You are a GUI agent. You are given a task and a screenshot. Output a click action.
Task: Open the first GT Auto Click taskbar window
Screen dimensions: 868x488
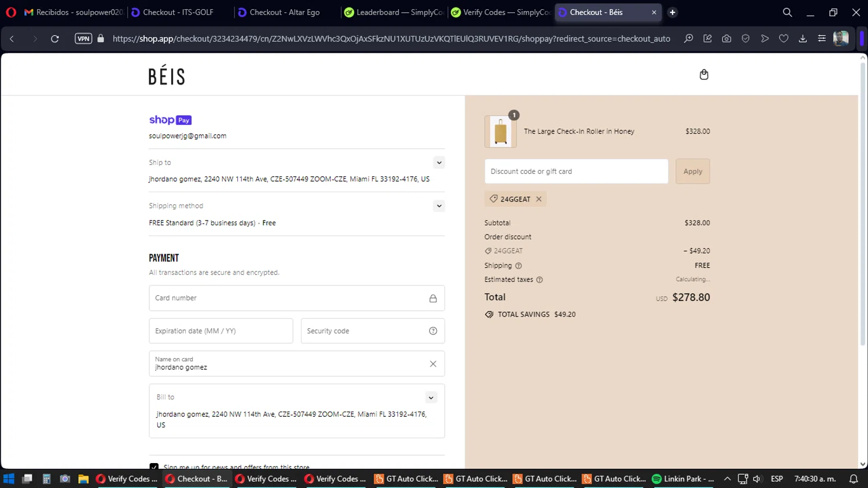pos(406,479)
